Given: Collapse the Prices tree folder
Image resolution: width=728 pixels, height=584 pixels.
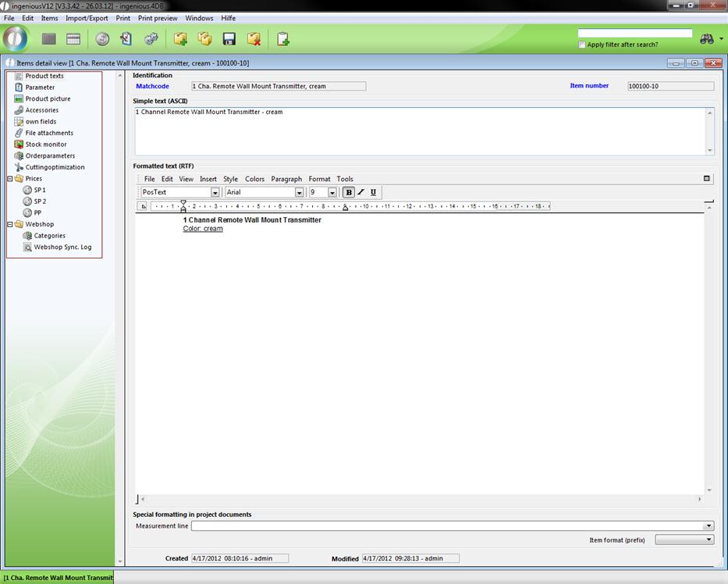Looking at the screenshot, I should pos(10,179).
